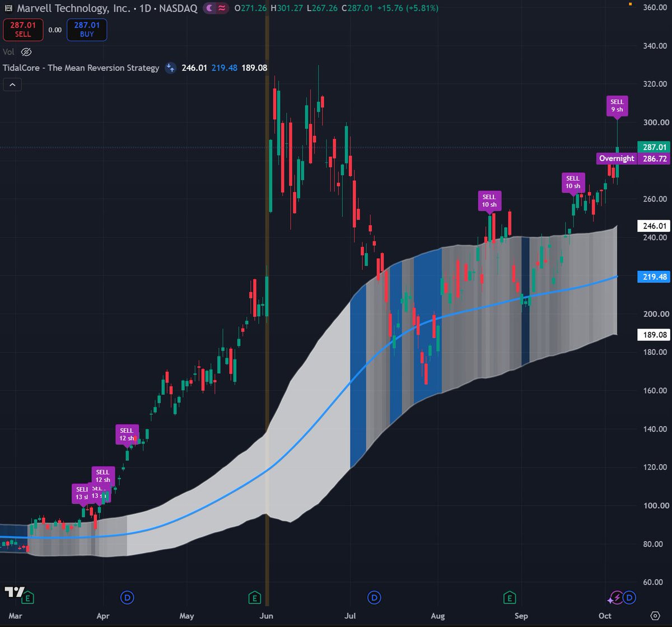Click the TidalCore strategy arrows icon
This screenshot has height=627, width=672.
(171, 68)
